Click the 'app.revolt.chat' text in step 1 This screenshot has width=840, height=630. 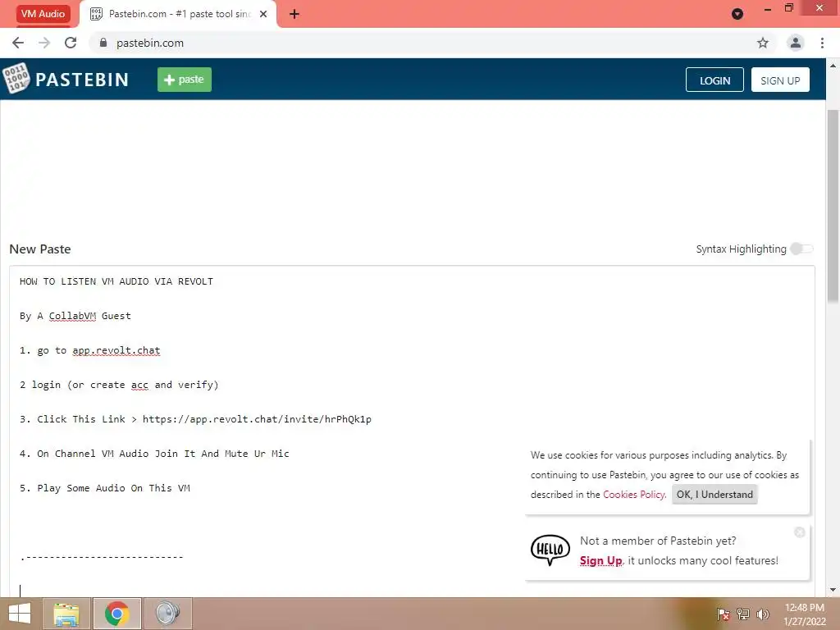[x=116, y=350]
